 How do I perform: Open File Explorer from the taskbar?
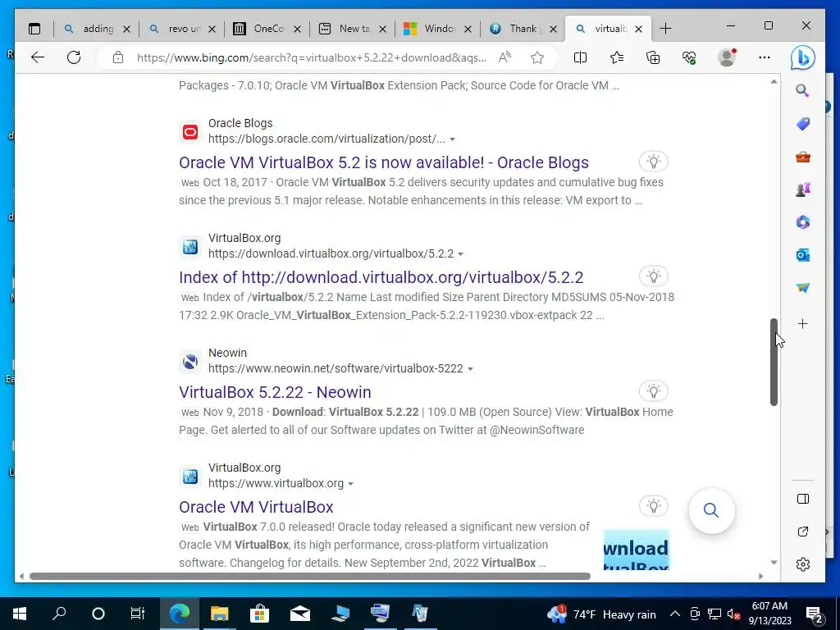point(219,614)
